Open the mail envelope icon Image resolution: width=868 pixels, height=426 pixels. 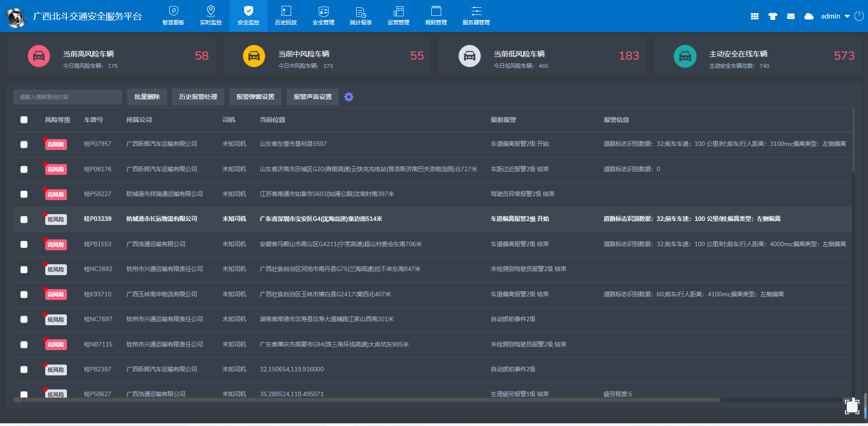click(791, 16)
